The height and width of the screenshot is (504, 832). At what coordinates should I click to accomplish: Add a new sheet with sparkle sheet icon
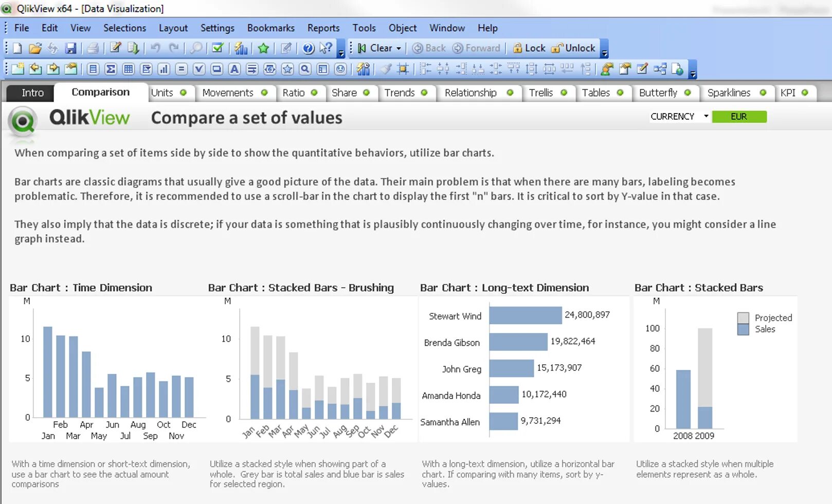tap(17, 69)
